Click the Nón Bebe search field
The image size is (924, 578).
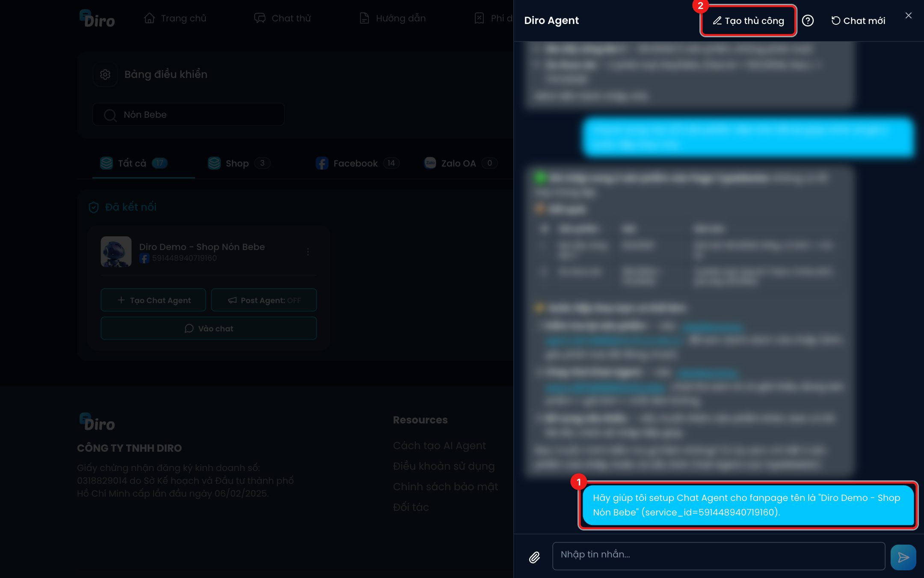(189, 114)
